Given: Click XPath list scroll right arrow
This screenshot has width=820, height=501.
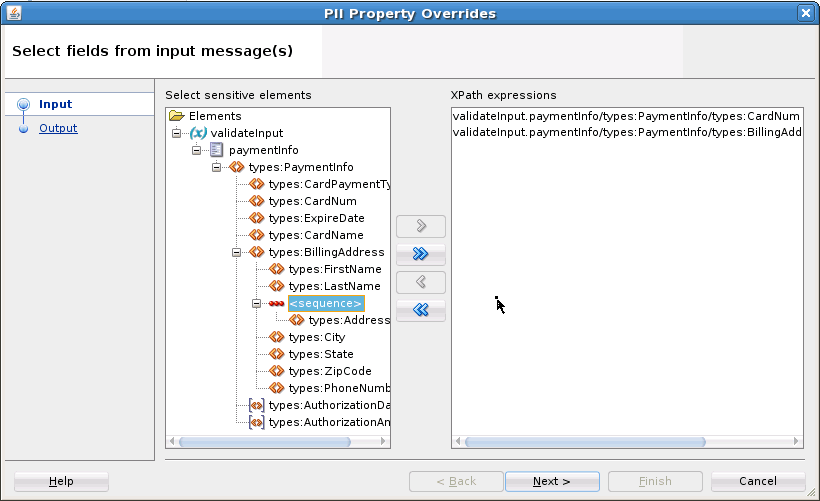Looking at the screenshot, I should 796,441.
